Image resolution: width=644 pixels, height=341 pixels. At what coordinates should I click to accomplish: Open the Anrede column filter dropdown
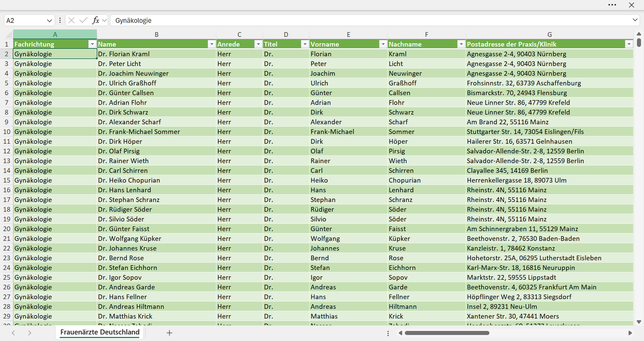pos(258,44)
